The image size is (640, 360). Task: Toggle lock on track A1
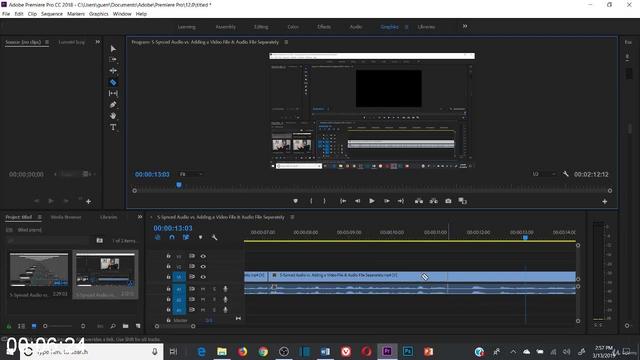(168, 289)
